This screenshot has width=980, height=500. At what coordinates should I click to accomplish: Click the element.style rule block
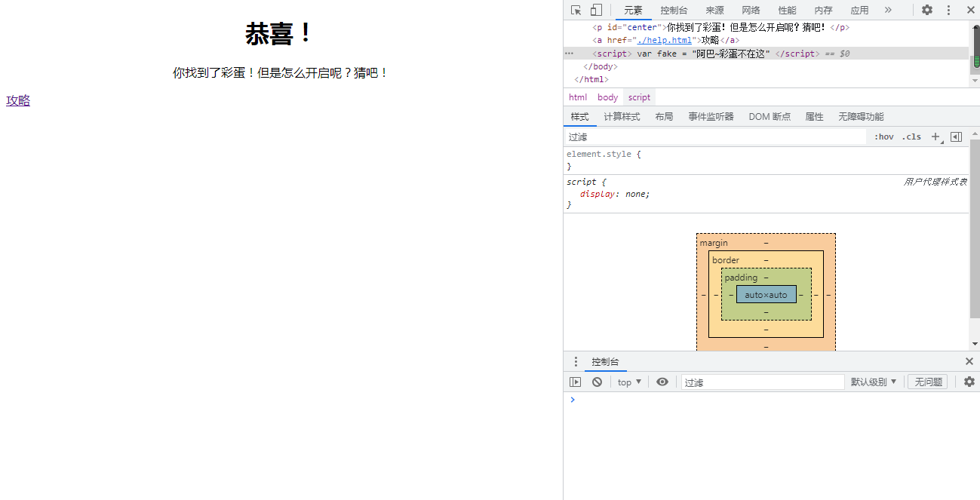click(766, 160)
